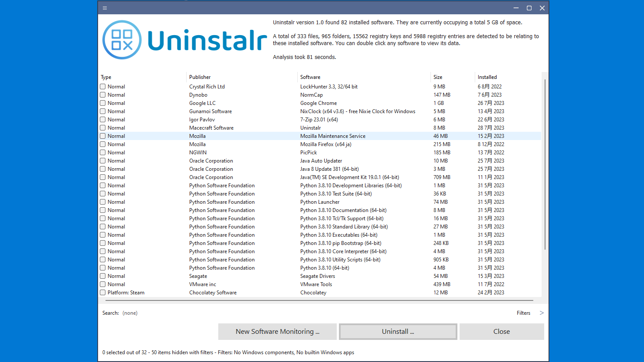This screenshot has width=644, height=362.
Task: Sort list by Software column header
Action: click(310, 77)
